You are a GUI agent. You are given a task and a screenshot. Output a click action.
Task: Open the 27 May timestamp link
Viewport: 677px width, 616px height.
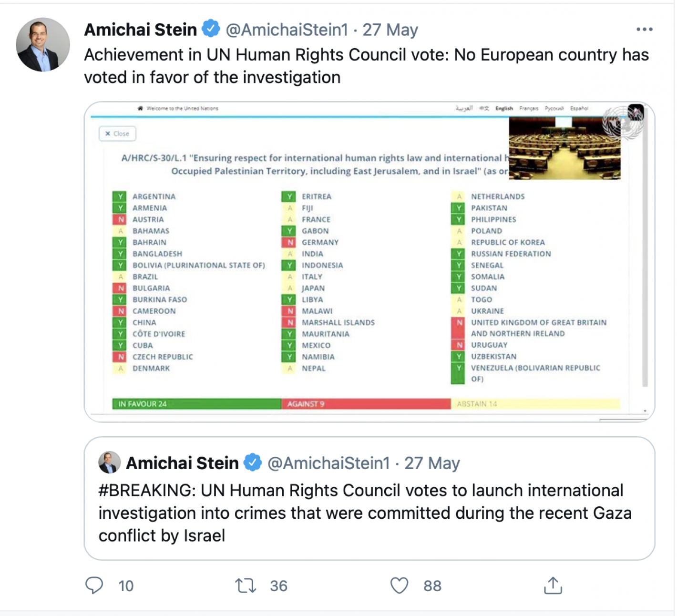(390, 30)
